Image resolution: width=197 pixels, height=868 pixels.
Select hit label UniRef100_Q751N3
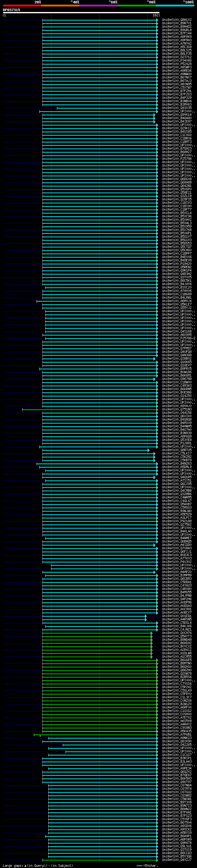[176, 409]
